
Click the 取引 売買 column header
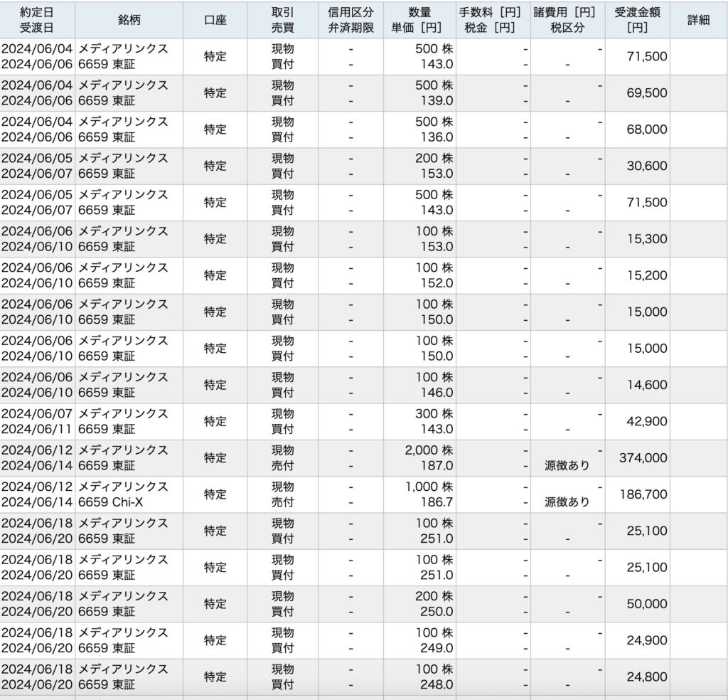pos(282,20)
